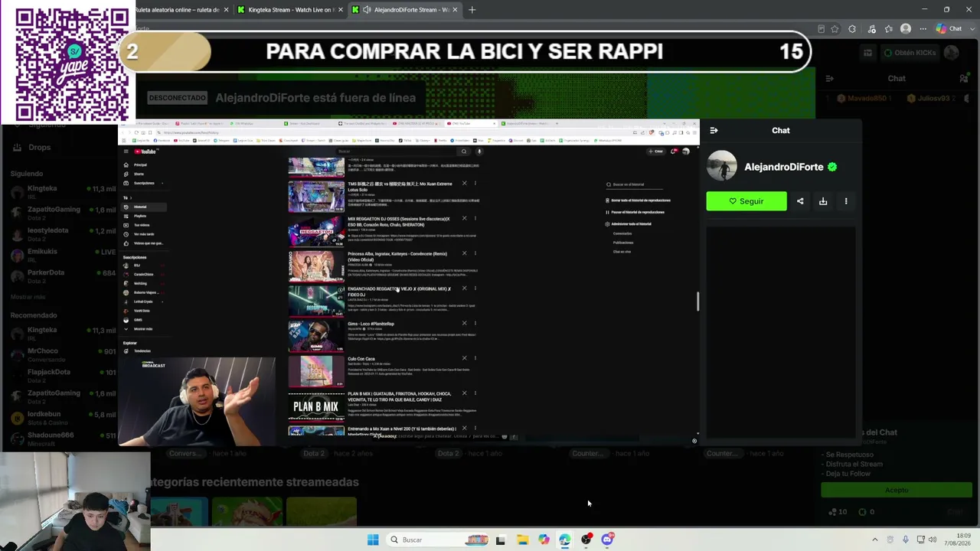Click the Buscar en el historial field

(635, 184)
